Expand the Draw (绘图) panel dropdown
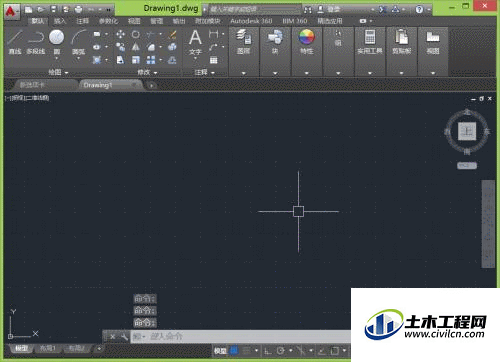 pyautogui.click(x=58, y=72)
